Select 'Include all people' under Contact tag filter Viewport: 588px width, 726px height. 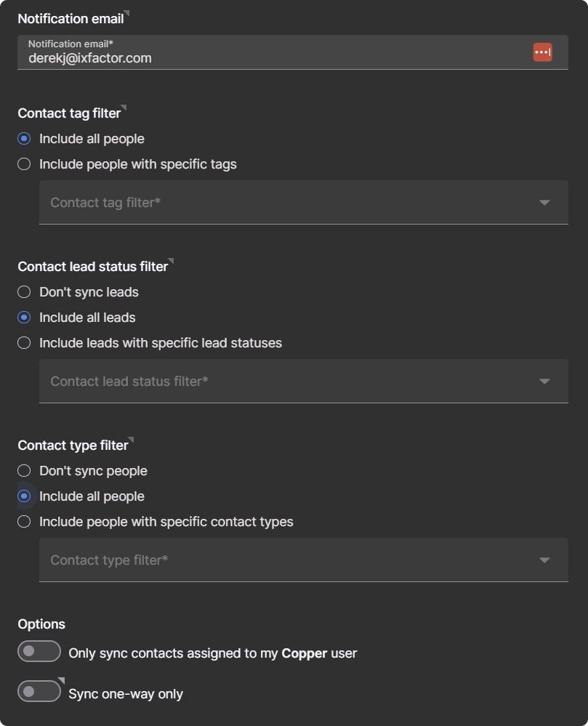[24, 139]
